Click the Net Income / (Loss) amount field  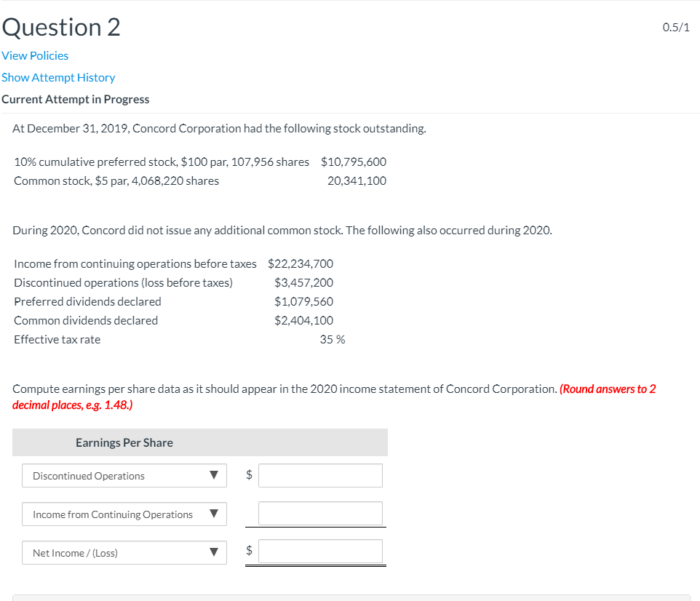320,552
